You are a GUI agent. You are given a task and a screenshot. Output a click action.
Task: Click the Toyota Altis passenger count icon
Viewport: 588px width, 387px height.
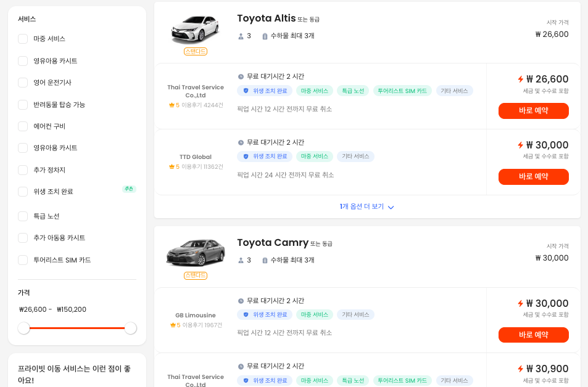(241, 36)
